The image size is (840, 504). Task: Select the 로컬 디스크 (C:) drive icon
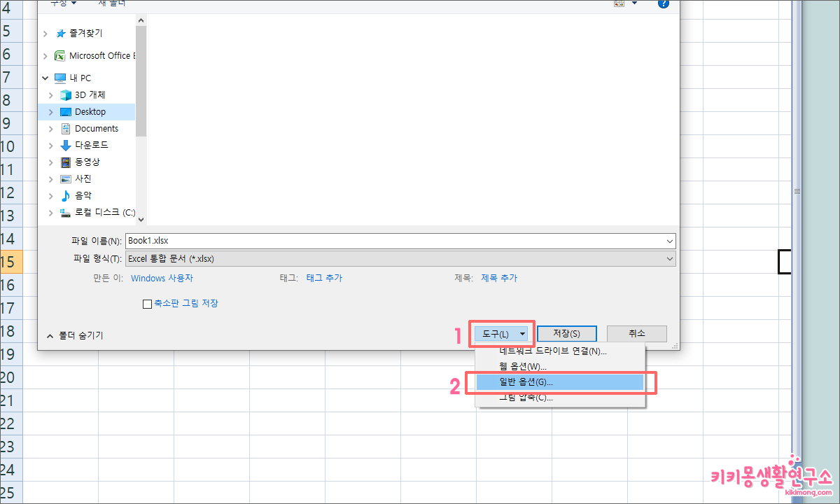click(x=64, y=212)
